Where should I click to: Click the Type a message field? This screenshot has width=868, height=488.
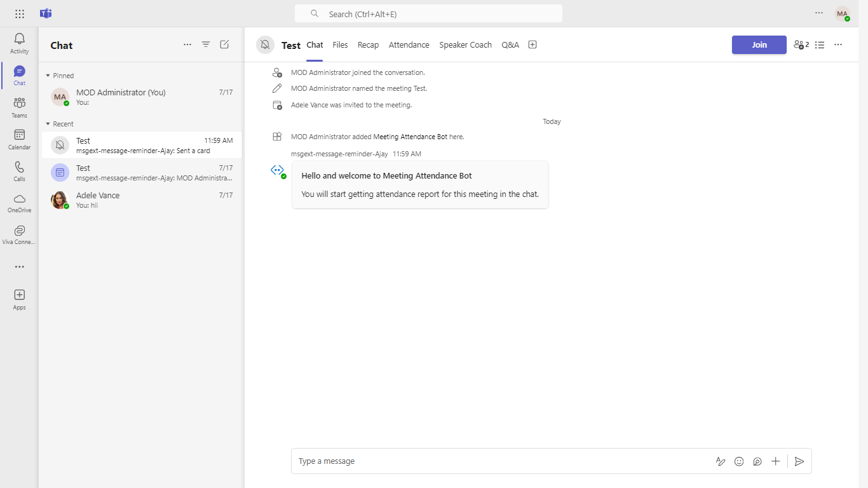click(502, 461)
